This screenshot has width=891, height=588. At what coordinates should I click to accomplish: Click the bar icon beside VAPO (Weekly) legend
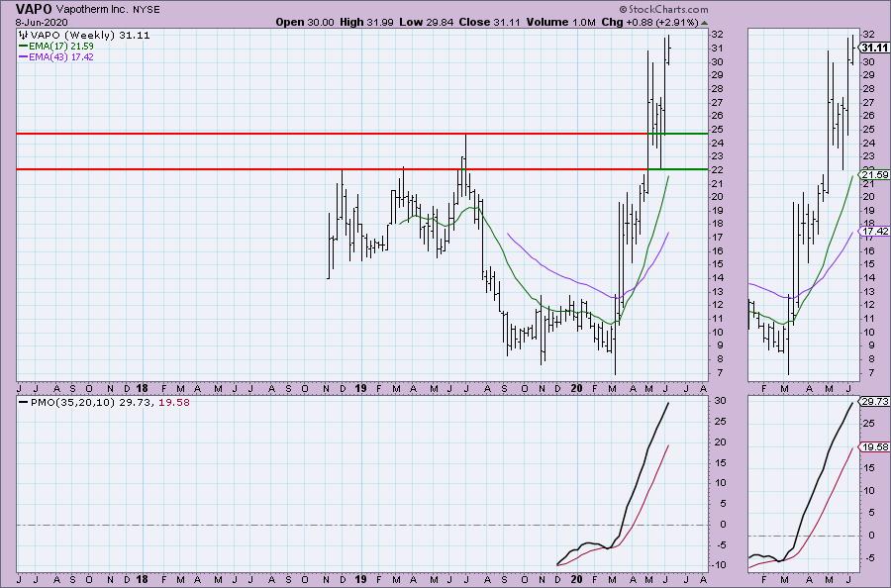[24, 35]
